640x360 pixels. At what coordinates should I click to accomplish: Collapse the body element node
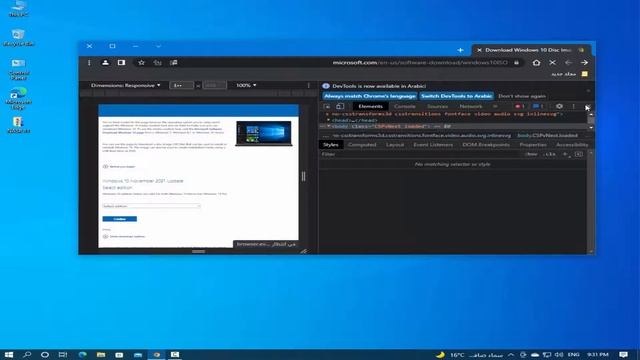[329, 127]
